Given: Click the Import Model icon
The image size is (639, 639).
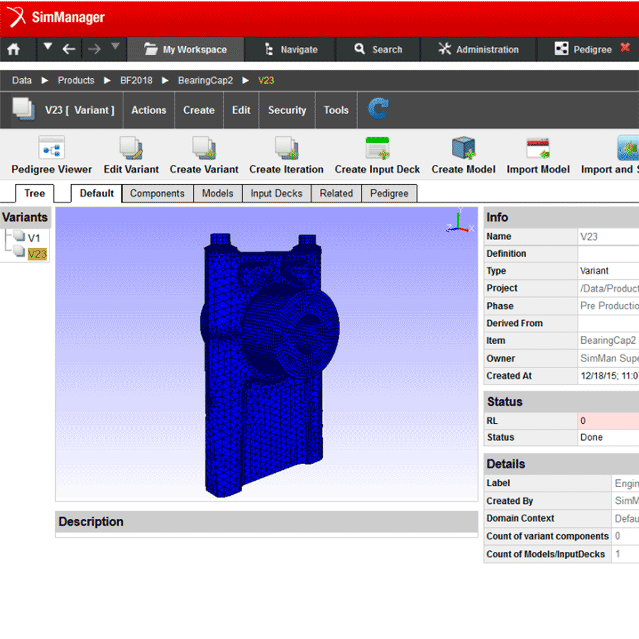Looking at the screenshot, I should pos(538,148).
